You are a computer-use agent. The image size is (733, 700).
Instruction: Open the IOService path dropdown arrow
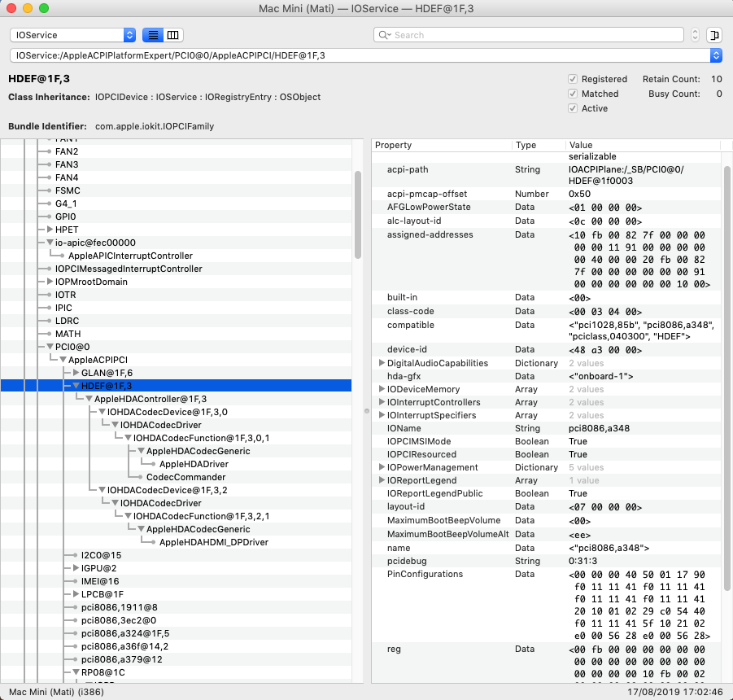click(716, 55)
